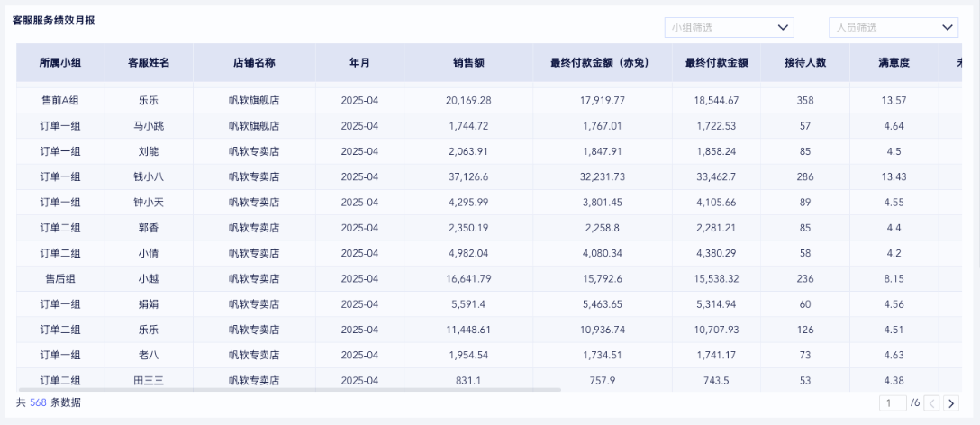The height and width of the screenshot is (425, 980).
Task: Focus the page number input box
Action: tap(892, 403)
